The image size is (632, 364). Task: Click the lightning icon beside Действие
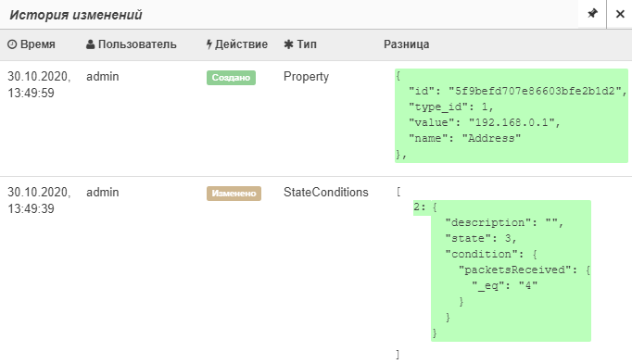pyautogui.click(x=209, y=44)
